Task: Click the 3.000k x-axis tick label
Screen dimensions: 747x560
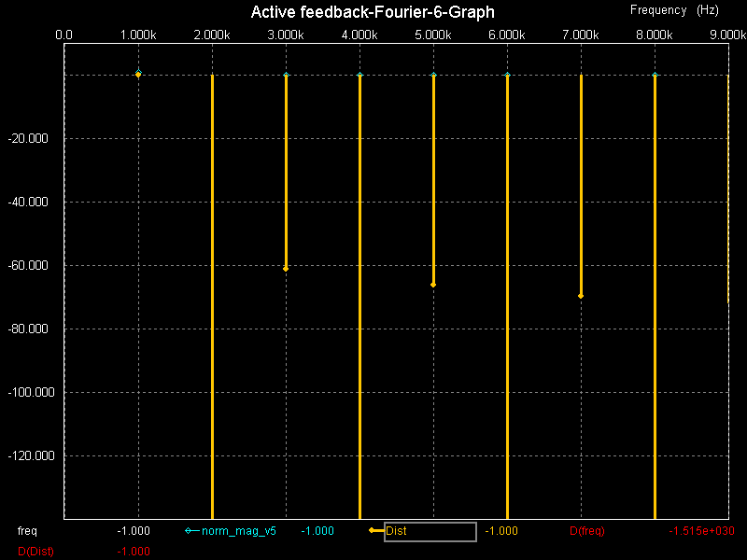Action: point(286,35)
